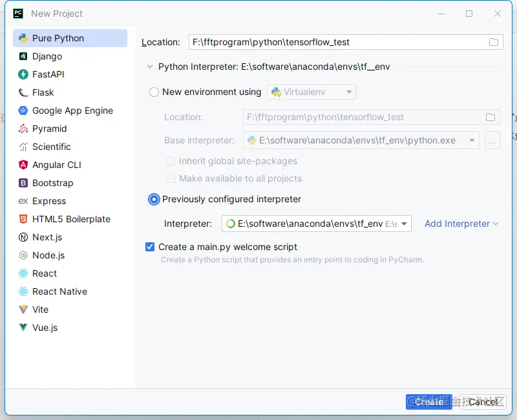
Task: Click the React Native label in list
Action: tap(59, 292)
